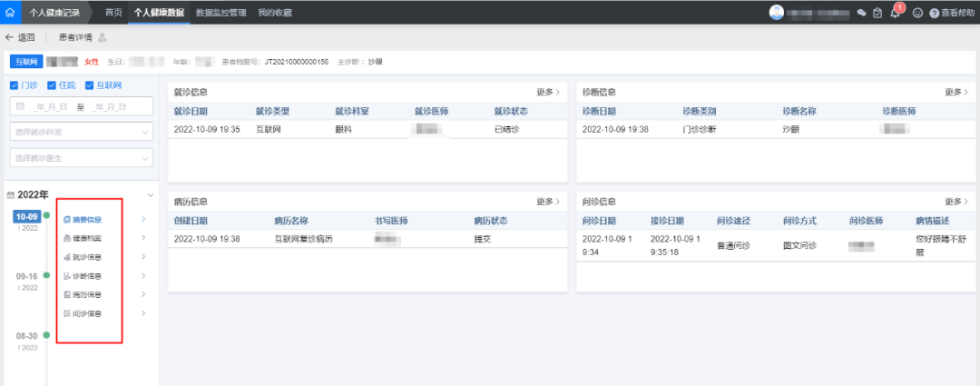
Task: Click the 摘要信息 icon in sidebar
Action: point(67,220)
